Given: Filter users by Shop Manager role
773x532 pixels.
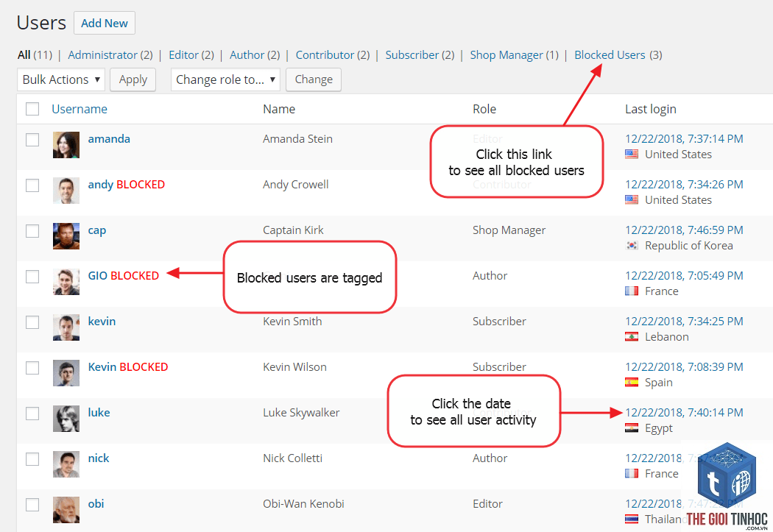Looking at the screenshot, I should 506,54.
